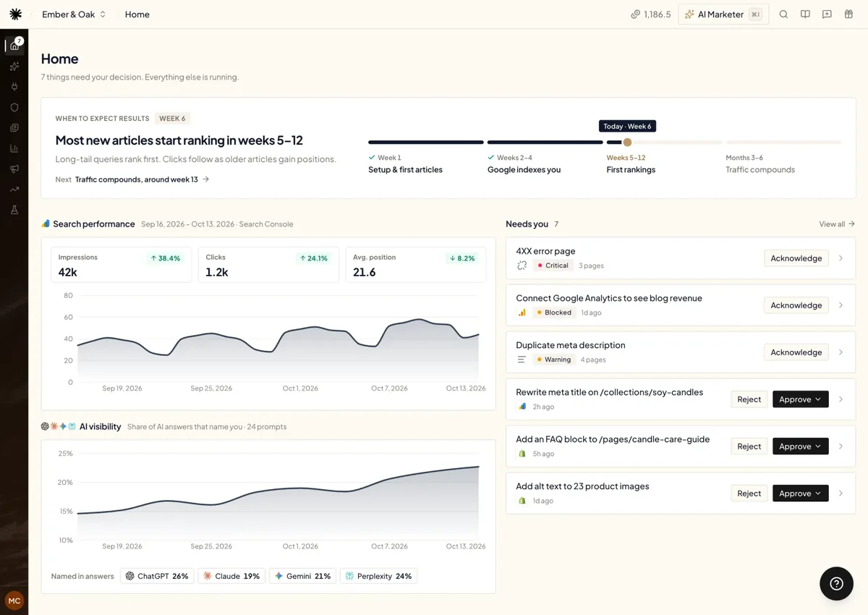This screenshot has width=868, height=615.
Task: Click the AI visibility provider icons cluster
Action: pos(59,426)
